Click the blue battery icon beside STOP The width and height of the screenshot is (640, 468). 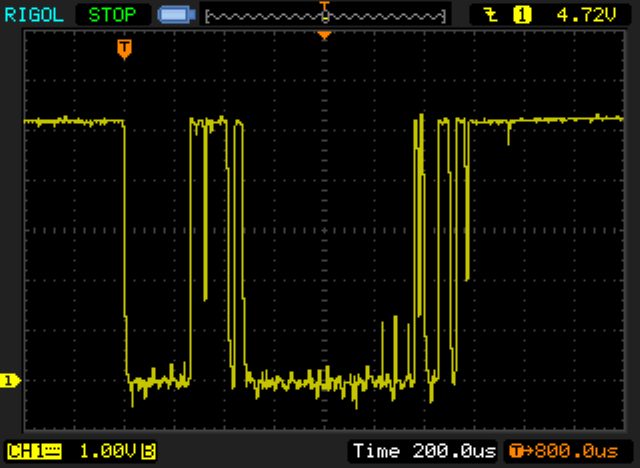(x=176, y=15)
